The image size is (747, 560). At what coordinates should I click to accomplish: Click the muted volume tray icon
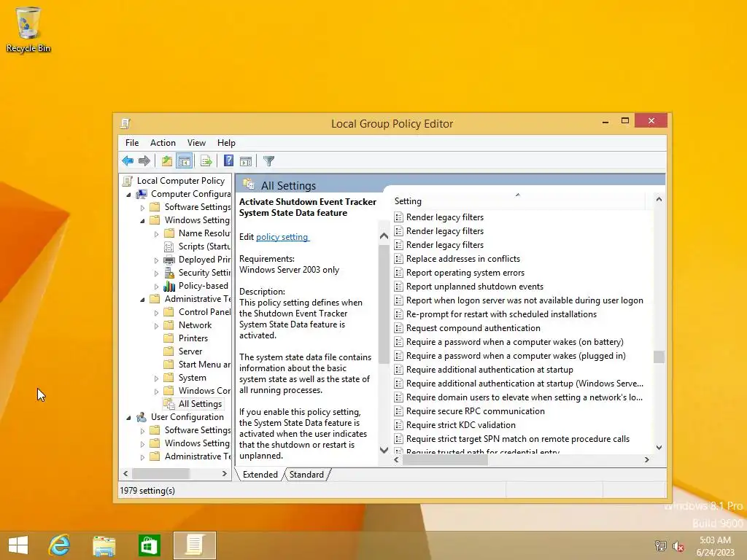[x=678, y=546]
